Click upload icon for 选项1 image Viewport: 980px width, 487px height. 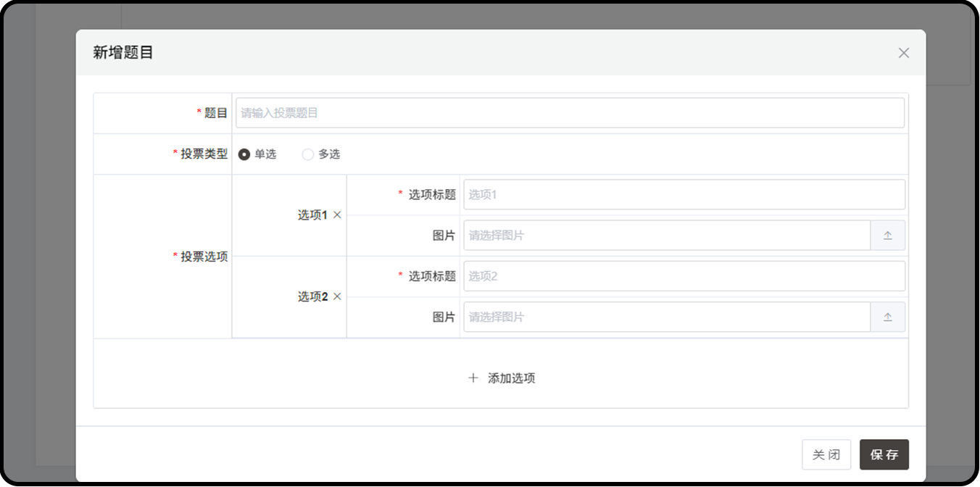[888, 236]
